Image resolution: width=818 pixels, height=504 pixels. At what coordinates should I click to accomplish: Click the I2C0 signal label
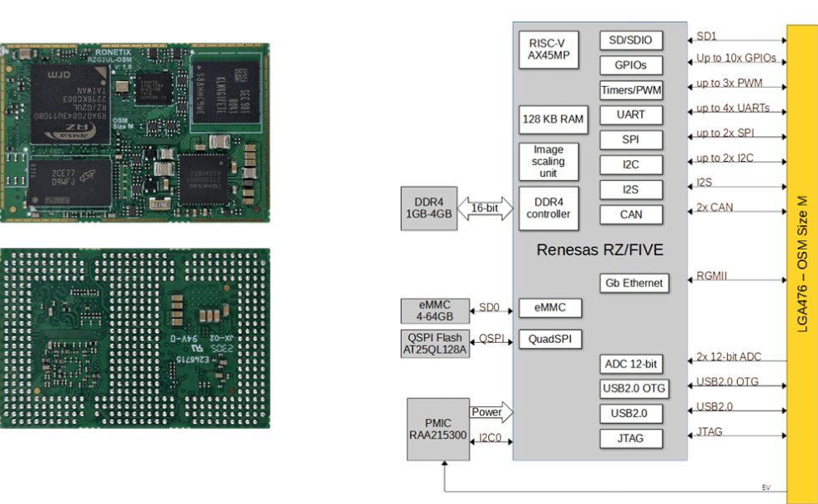(491, 438)
